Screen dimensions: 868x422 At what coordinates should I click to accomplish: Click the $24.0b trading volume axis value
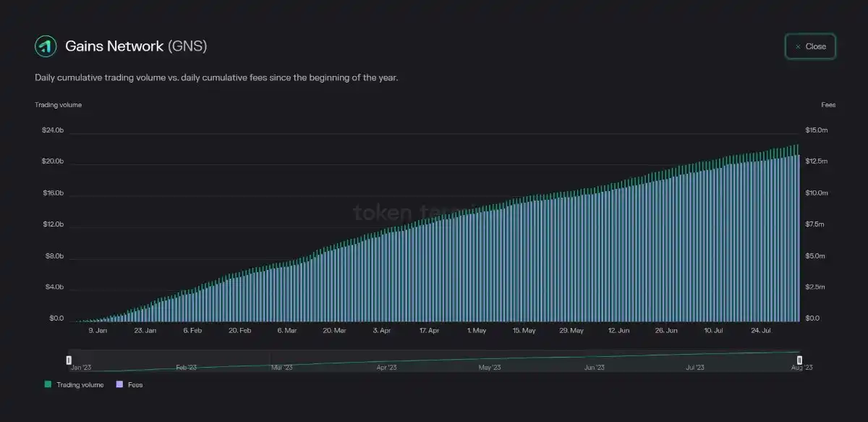[x=52, y=130]
